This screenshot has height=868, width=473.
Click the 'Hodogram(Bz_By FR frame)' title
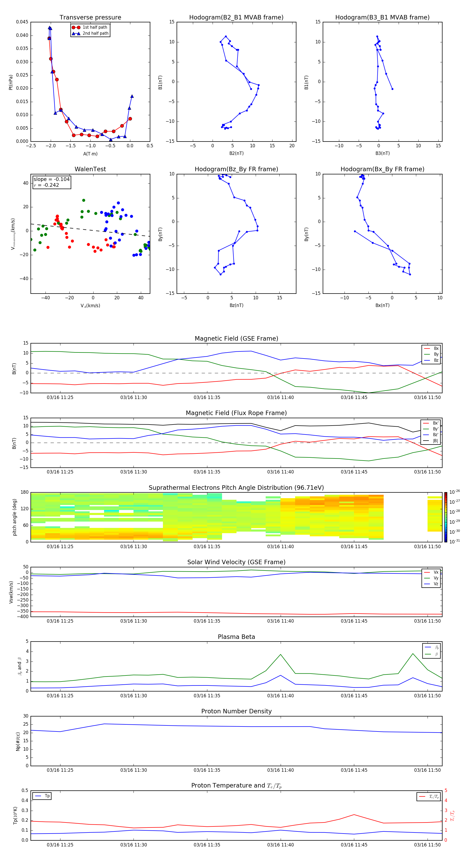click(x=236, y=169)
